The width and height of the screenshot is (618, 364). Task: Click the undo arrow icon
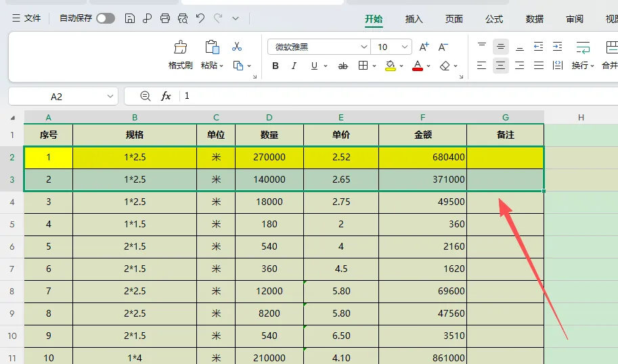click(200, 18)
